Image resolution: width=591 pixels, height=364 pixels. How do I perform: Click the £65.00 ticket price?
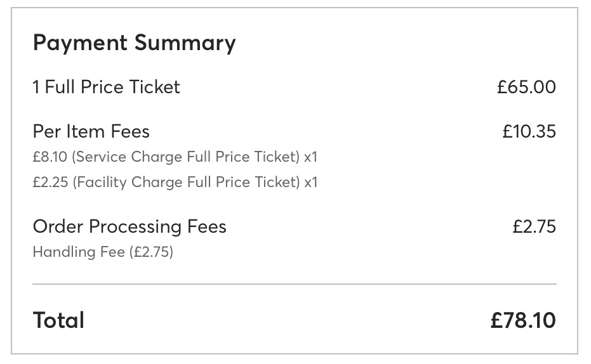(526, 87)
